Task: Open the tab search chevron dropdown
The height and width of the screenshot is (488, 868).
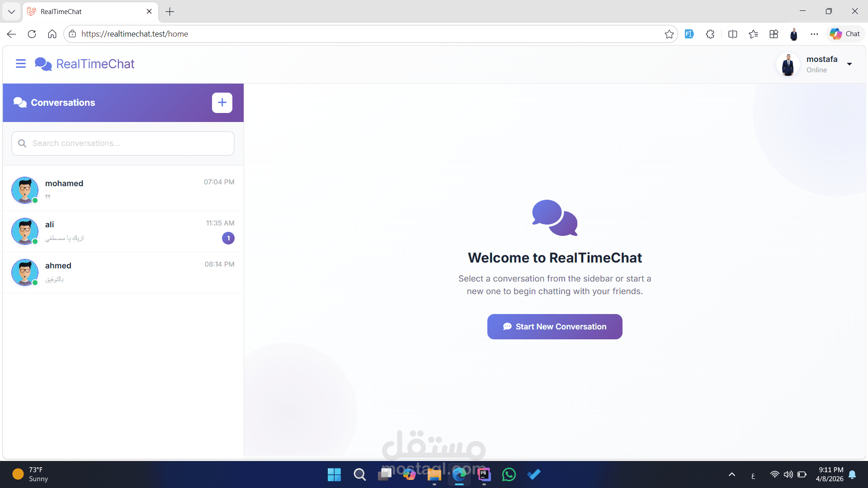Action: point(11,11)
